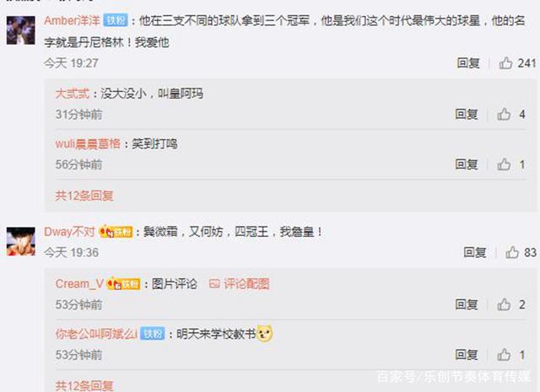The width and height of the screenshot is (540, 392).
Task: Click the 评论配图 picture icon link
Action: [240, 284]
